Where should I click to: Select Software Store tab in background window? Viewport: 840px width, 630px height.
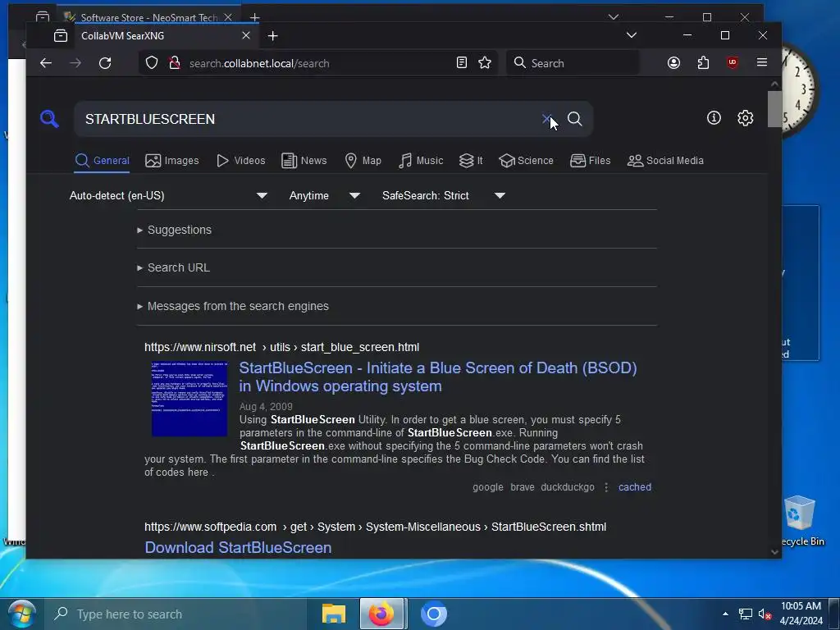[148, 17]
